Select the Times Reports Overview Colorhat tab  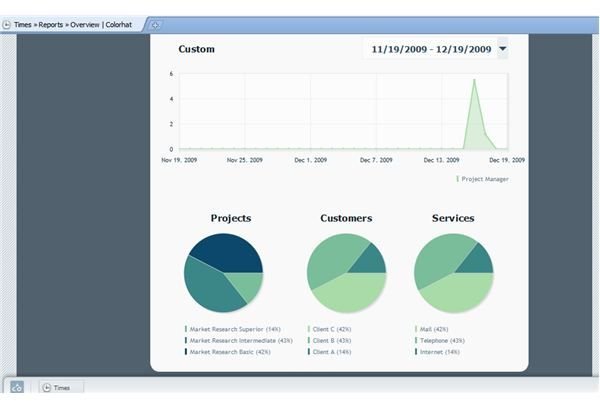[73, 25]
